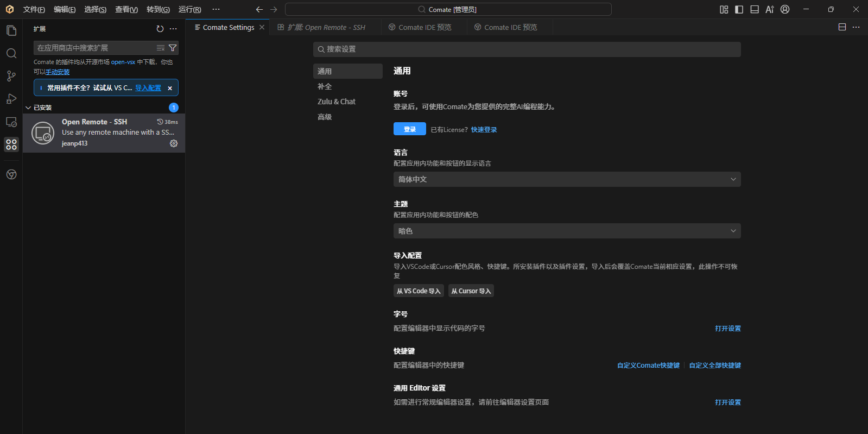The width and height of the screenshot is (868, 434).
Task: Toggle the bottom panel visibility
Action: pos(754,9)
